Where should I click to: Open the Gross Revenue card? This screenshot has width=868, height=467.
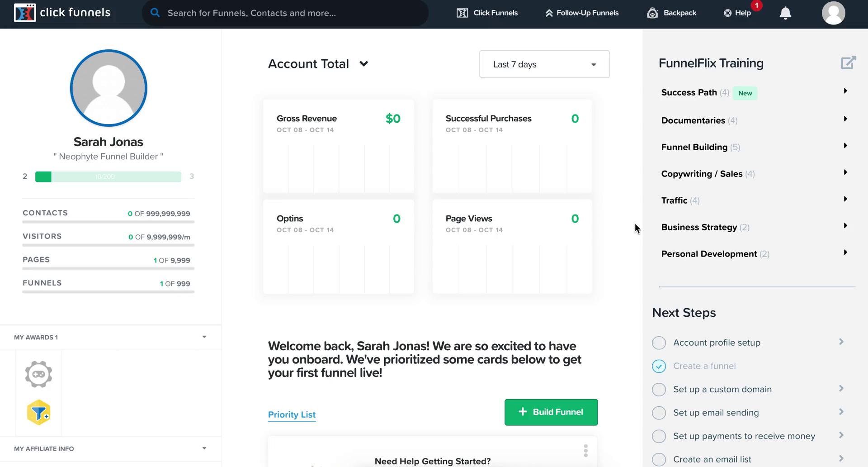point(338,146)
